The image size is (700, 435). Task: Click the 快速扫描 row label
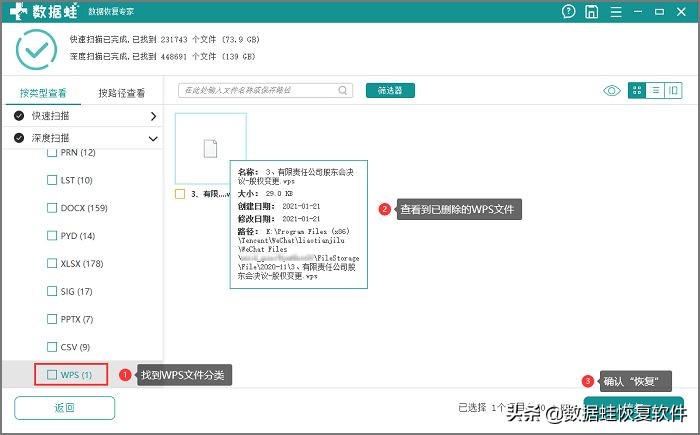(x=50, y=116)
